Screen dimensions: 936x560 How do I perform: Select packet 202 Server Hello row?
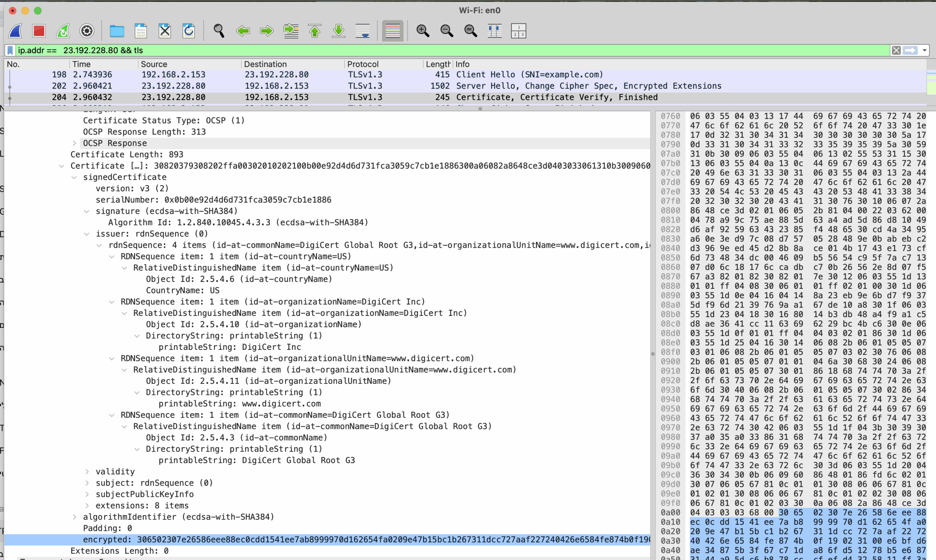(x=465, y=86)
